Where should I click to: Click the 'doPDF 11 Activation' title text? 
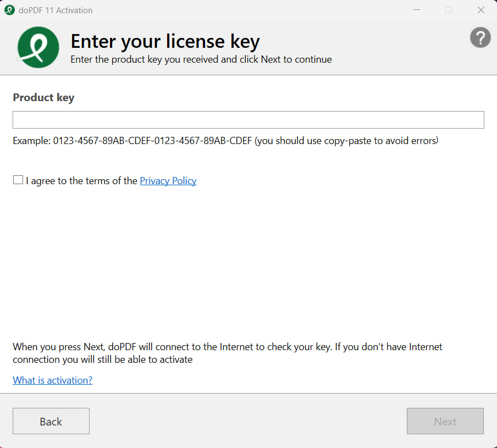click(56, 10)
